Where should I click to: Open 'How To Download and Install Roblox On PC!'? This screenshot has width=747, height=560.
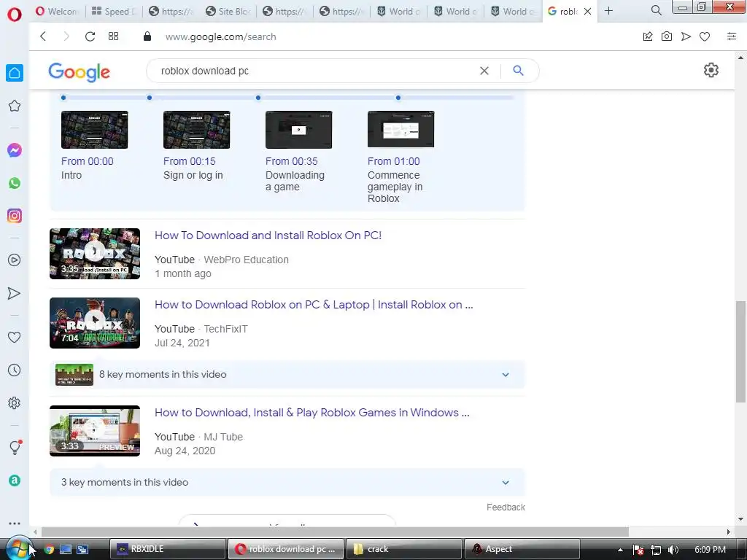(268, 236)
